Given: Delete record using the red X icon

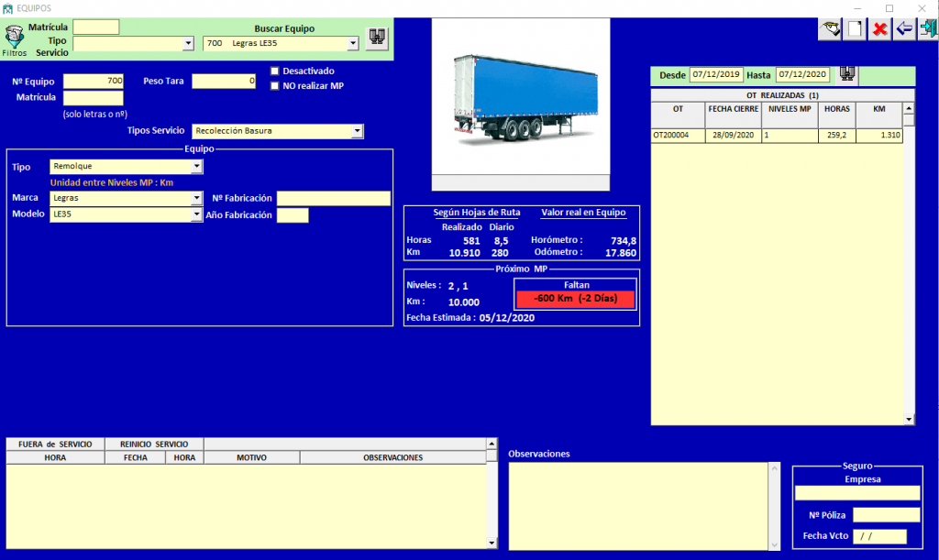Looking at the screenshot, I should click(x=879, y=28).
